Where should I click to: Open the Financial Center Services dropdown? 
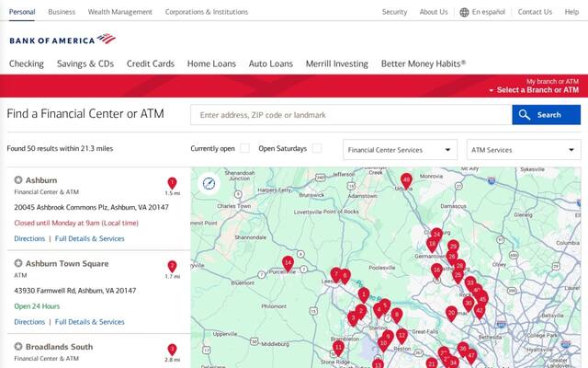(x=401, y=150)
